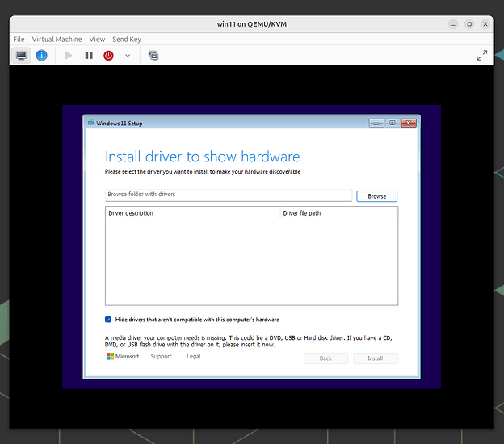Click the Driver description column header
Viewport: 504px width, 444px height.
(x=192, y=213)
